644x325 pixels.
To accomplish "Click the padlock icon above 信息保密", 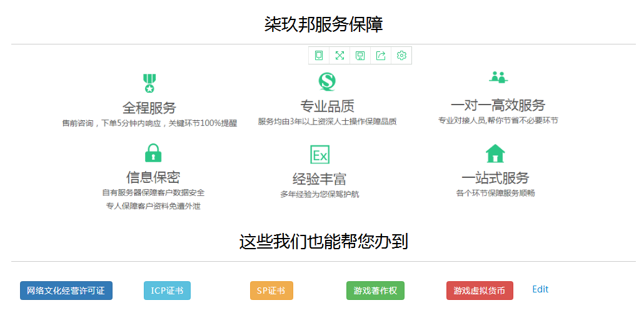I will (153, 153).
